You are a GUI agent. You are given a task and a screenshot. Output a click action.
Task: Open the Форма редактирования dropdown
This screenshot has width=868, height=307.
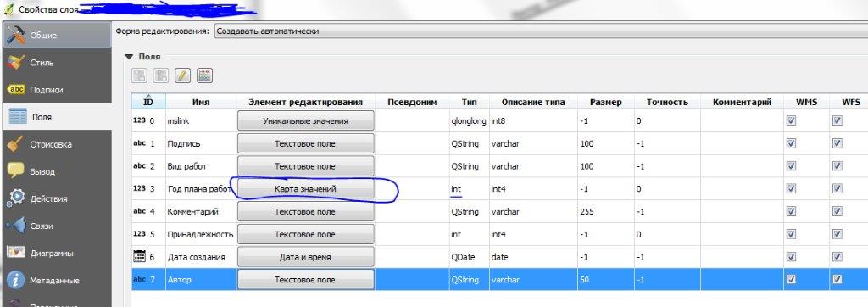[541, 31]
